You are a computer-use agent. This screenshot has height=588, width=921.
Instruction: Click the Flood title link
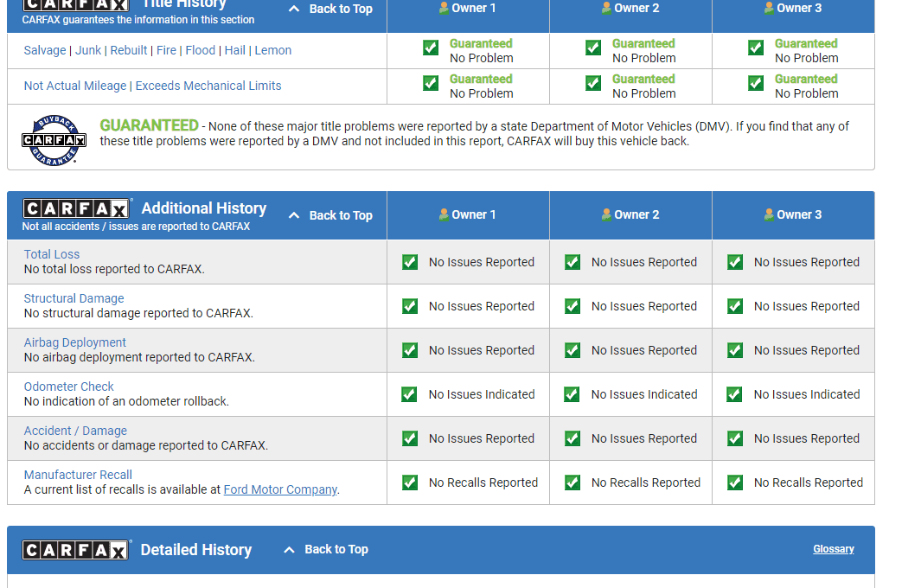click(x=201, y=50)
